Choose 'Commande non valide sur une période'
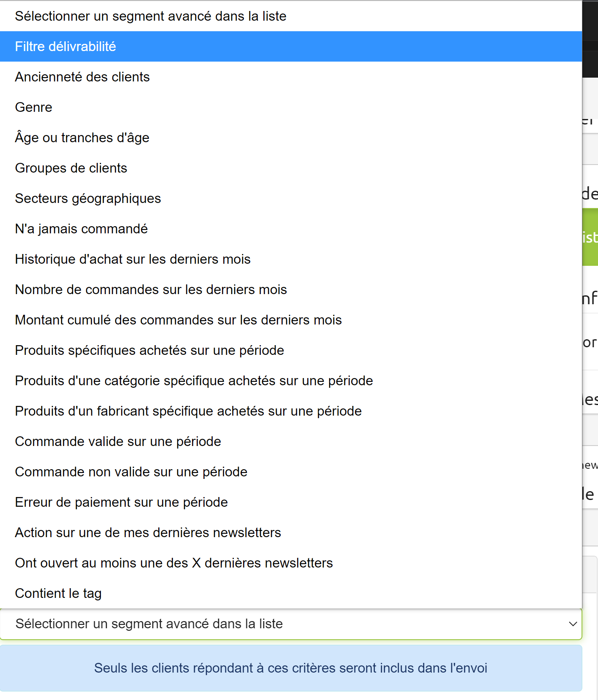Viewport: 598px width, 700px height. click(x=291, y=472)
